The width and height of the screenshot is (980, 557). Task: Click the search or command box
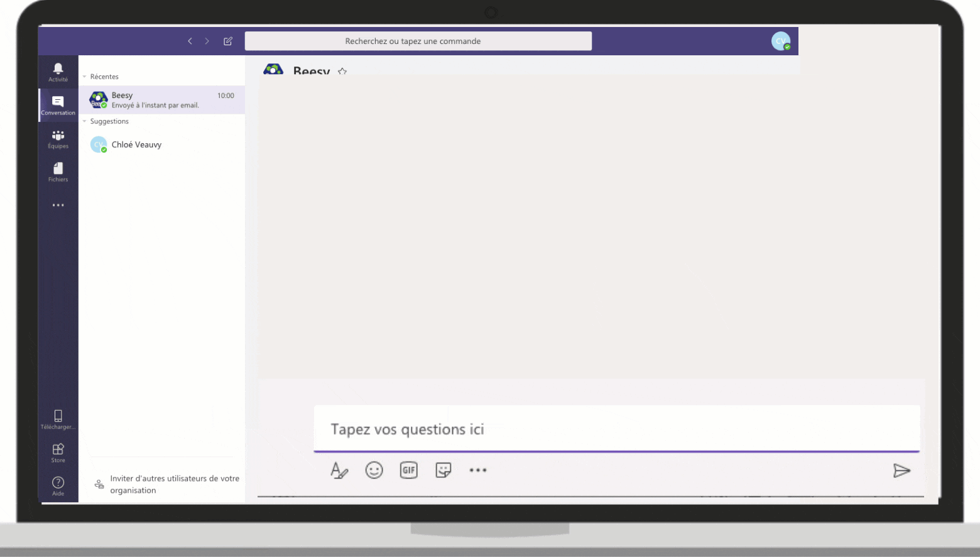pyautogui.click(x=418, y=41)
